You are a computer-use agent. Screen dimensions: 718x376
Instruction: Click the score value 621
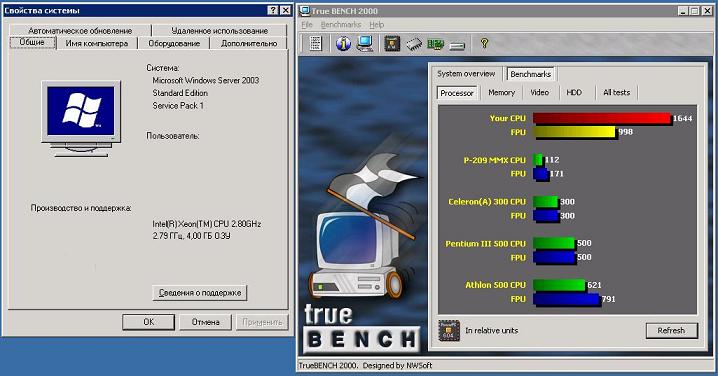(x=594, y=285)
